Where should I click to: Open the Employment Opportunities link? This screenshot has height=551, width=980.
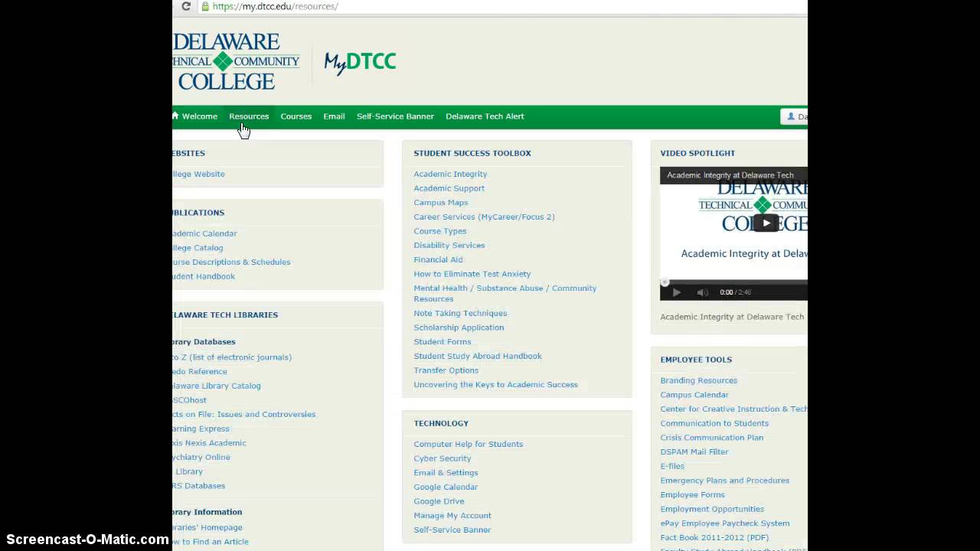pyautogui.click(x=712, y=509)
